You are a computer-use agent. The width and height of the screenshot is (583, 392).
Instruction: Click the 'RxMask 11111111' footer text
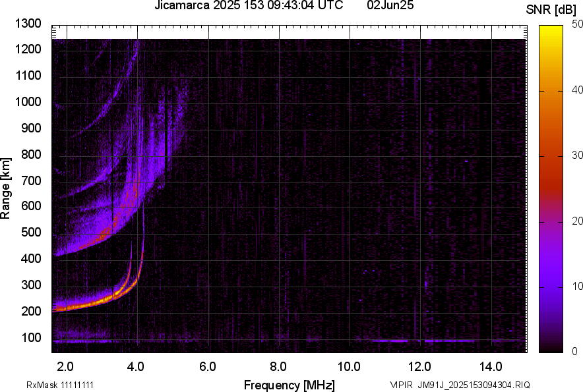(60, 385)
